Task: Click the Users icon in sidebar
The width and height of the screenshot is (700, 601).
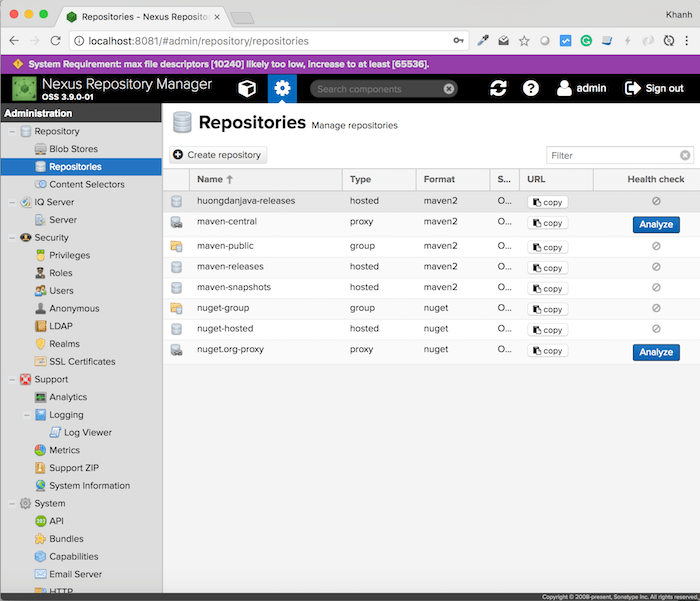Action: 40,291
